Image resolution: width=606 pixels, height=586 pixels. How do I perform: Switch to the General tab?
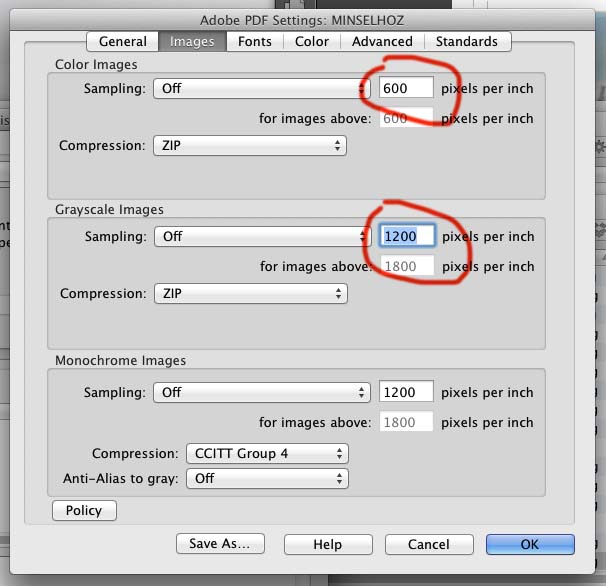(123, 41)
